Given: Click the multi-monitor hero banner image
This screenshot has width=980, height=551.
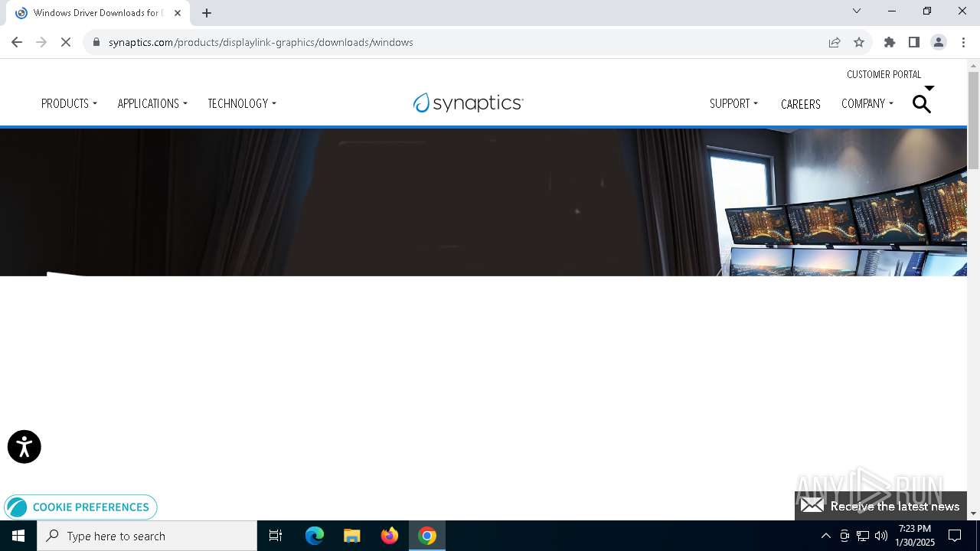Looking at the screenshot, I should tap(483, 202).
